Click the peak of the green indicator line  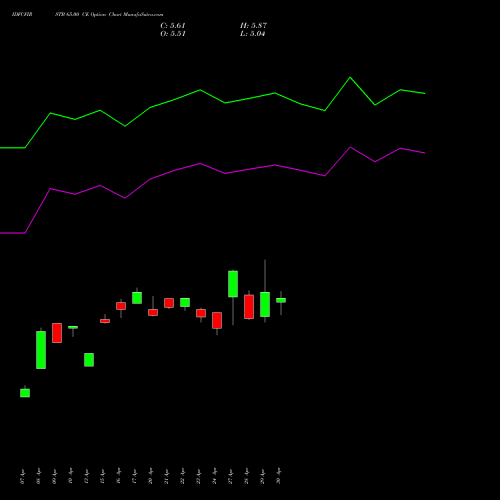(x=350, y=77)
